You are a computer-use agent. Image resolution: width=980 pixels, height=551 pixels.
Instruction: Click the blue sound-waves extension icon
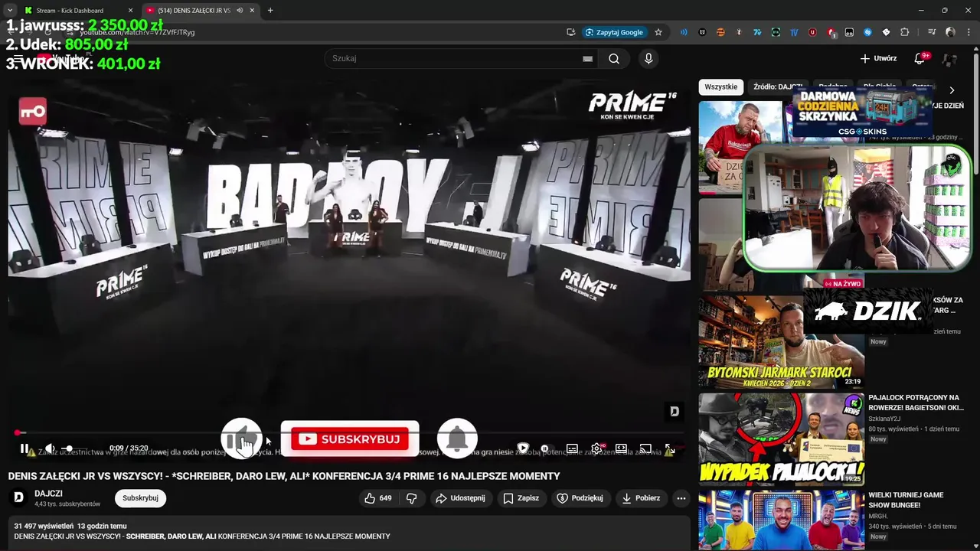coord(684,32)
